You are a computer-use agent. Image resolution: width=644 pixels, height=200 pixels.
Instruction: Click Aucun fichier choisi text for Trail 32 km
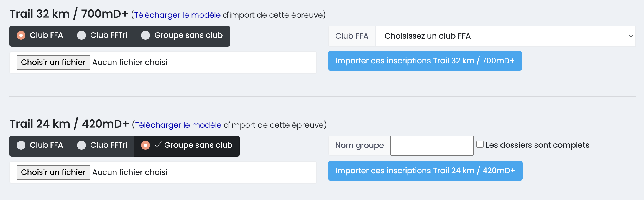(130, 62)
